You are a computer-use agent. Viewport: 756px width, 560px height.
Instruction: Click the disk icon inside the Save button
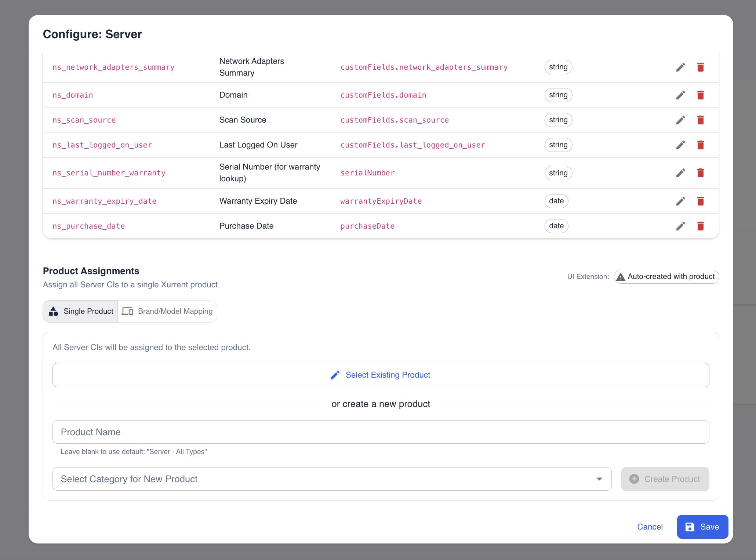690,527
